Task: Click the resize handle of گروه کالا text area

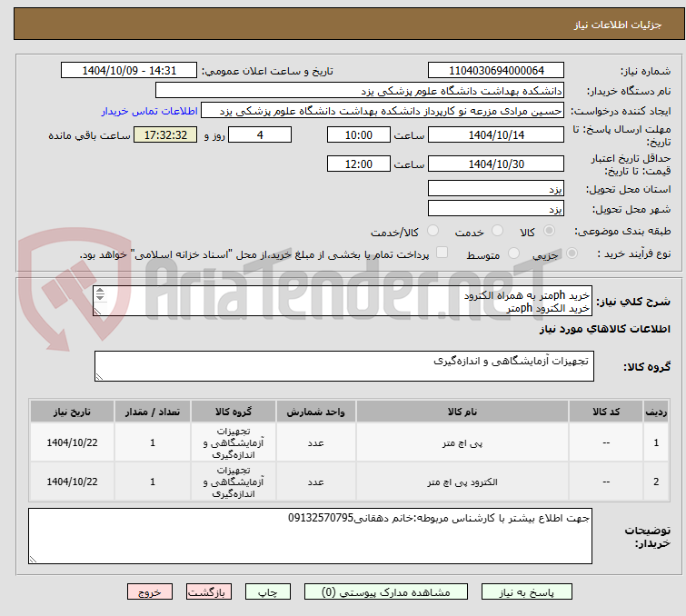Action: click(x=99, y=377)
